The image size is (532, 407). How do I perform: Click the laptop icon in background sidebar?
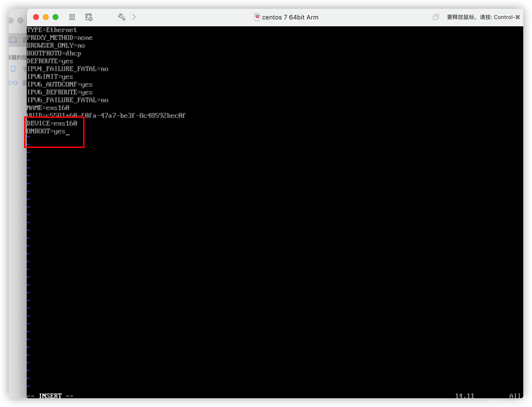coord(13,40)
